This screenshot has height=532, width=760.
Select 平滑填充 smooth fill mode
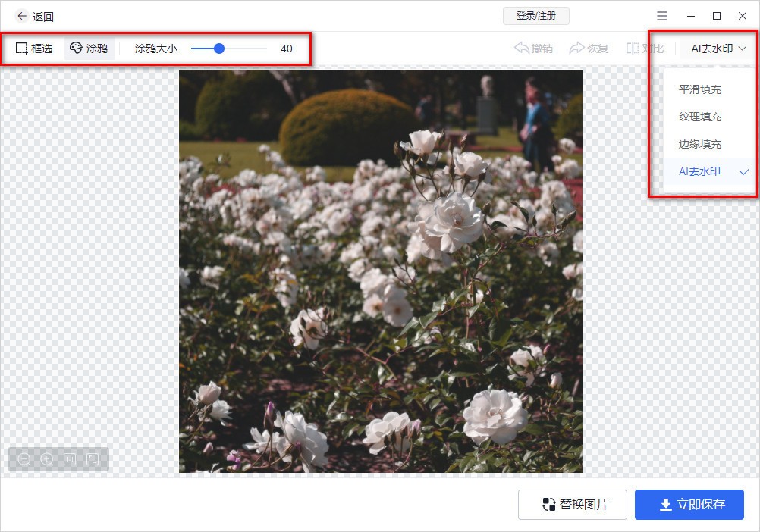click(x=699, y=89)
